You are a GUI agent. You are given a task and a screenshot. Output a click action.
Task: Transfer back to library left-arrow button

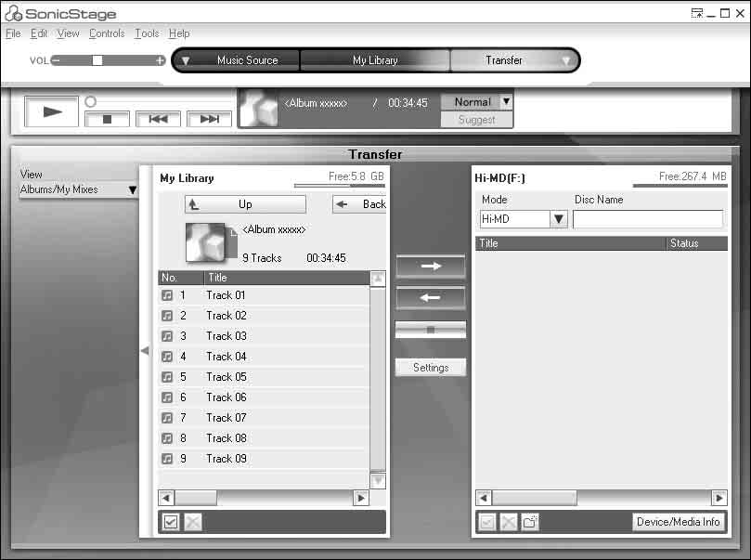click(431, 297)
